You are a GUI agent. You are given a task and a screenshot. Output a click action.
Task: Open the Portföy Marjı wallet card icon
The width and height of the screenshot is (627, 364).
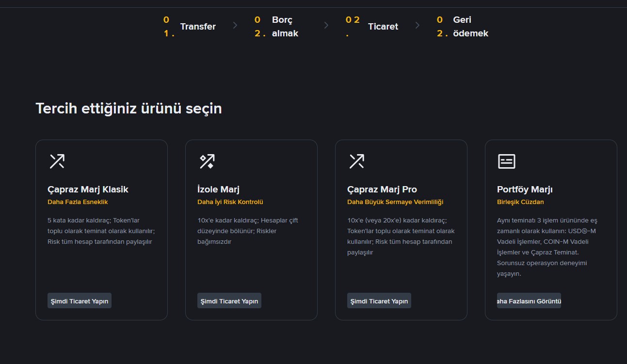[506, 160]
